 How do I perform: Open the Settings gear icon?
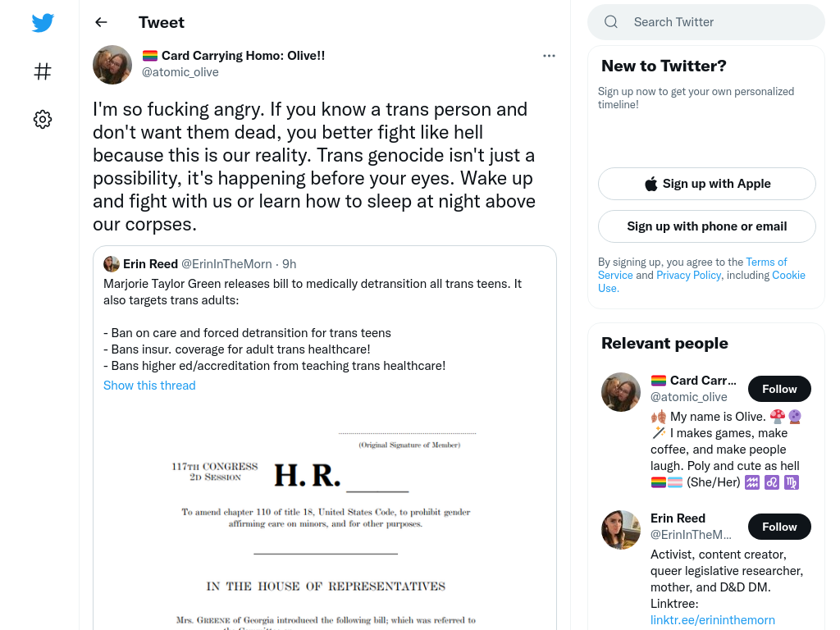(43, 119)
